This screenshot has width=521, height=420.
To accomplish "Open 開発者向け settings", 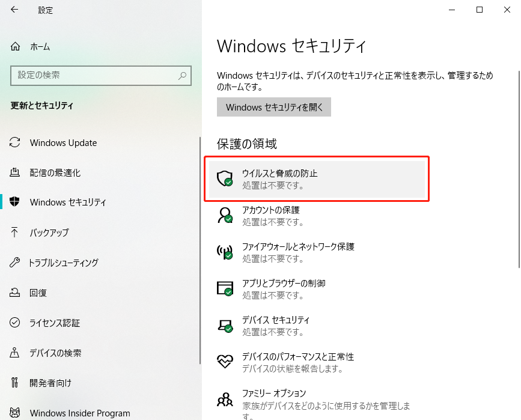I will tap(50, 383).
